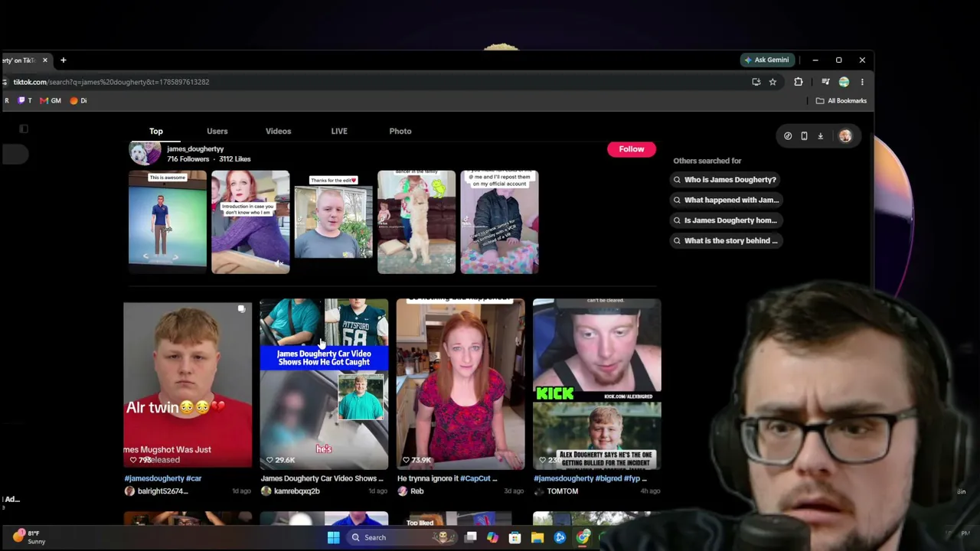The height and width of the screenshot is (551, 980).
Task: Open the dancing dog video thumbnail
Action: (x=416, y=222)
